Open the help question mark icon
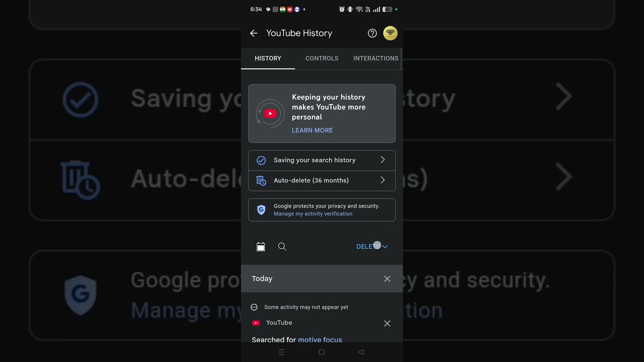 tap(372, 33)
